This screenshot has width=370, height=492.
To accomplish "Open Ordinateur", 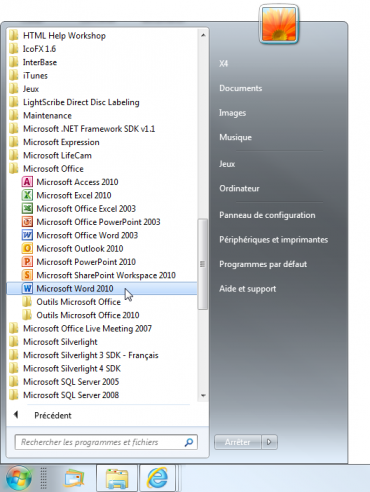I will click(239, 189).
